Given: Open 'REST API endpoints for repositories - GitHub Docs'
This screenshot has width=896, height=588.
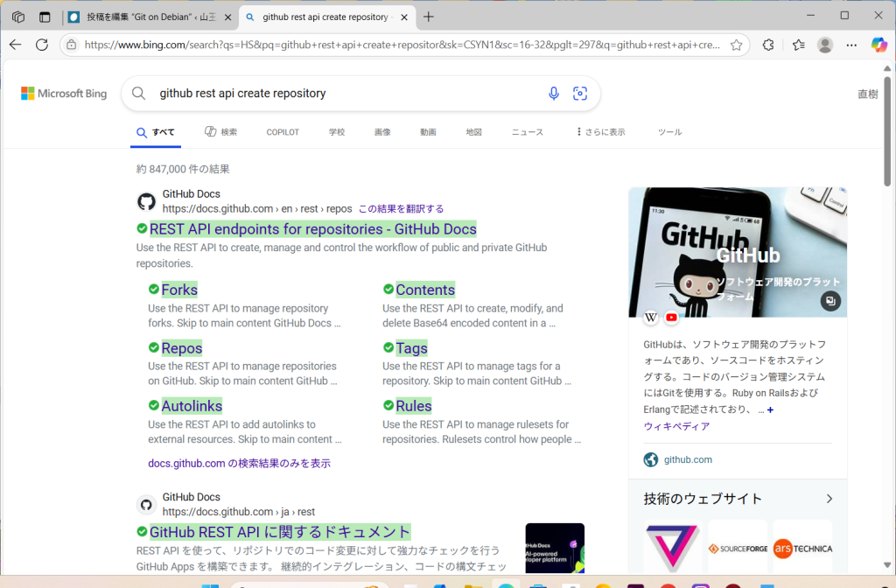Looking at the screenshot, I should (312, 229).
